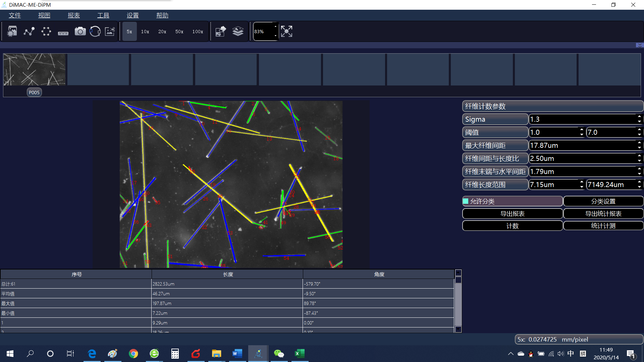This screenshot has height=362, width=644.
Task: Select the 10x objective magnification
Action: pyautogui.click(x=145, y=32)
